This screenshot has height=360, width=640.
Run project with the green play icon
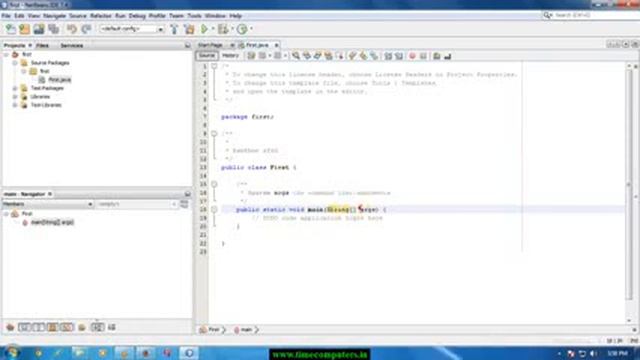click(204, 29)
